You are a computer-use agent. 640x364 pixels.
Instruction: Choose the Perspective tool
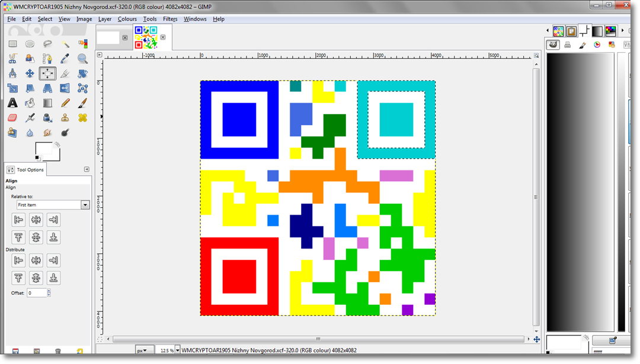pyautogui.click(x=47, y=88)
